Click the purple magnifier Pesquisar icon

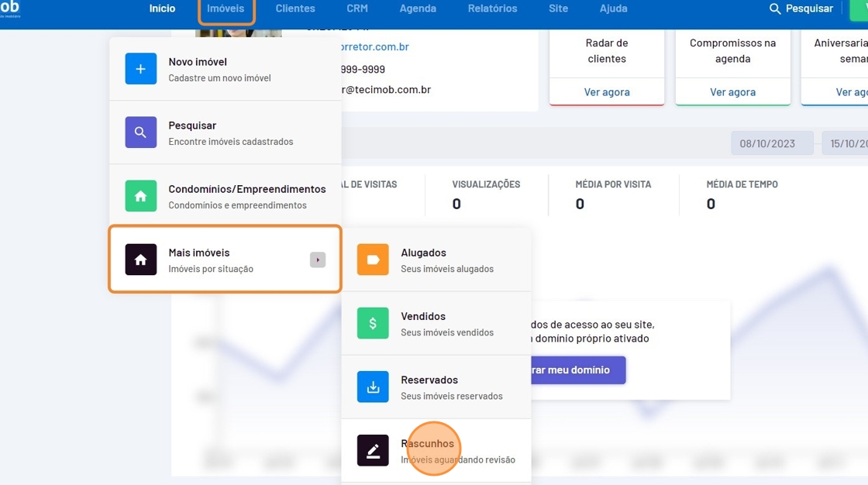pos(140,132)
